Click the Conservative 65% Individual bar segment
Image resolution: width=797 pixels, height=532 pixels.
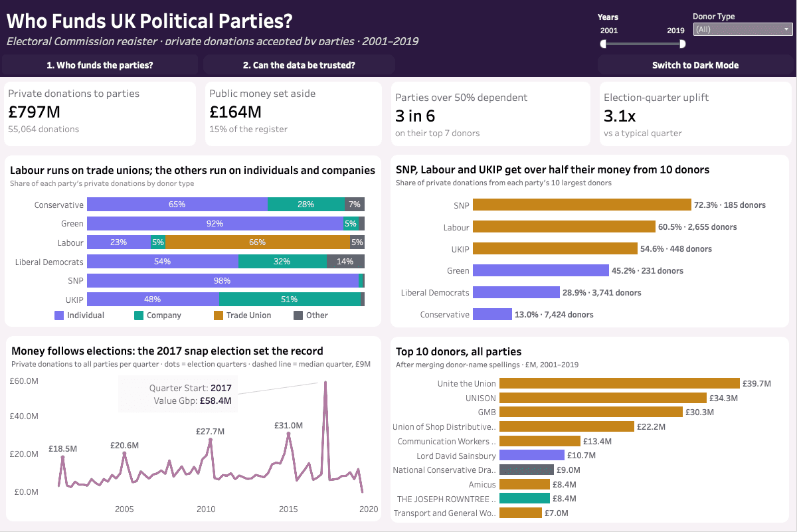click(x=177, y=205)
